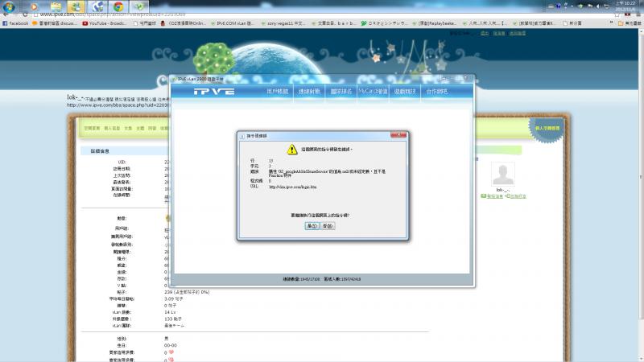Image resolution: width=644 pixels, height=362 pixels.
Task: Click No button in the script error dialog
Action: coord(328,226)
